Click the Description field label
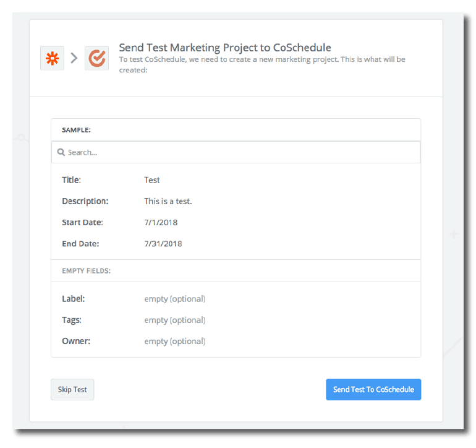Screen dimensions: 476x448 pos(85,201)
